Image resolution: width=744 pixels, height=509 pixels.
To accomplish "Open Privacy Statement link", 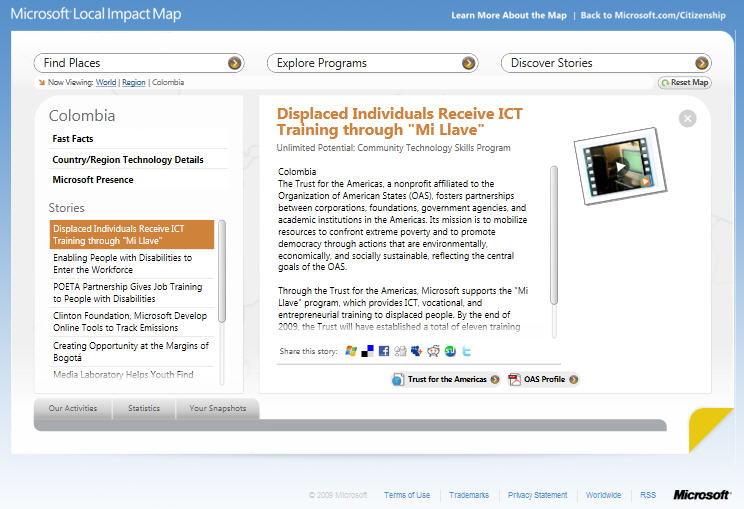I will coord(538,495).
